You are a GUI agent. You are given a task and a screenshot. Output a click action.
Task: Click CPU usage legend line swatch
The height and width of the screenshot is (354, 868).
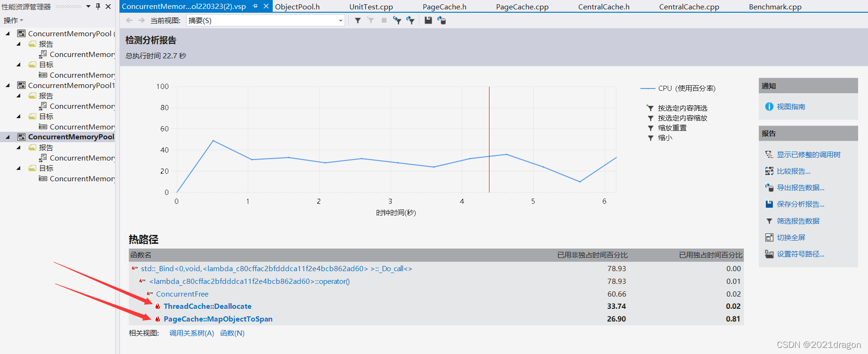coord(647,88)
